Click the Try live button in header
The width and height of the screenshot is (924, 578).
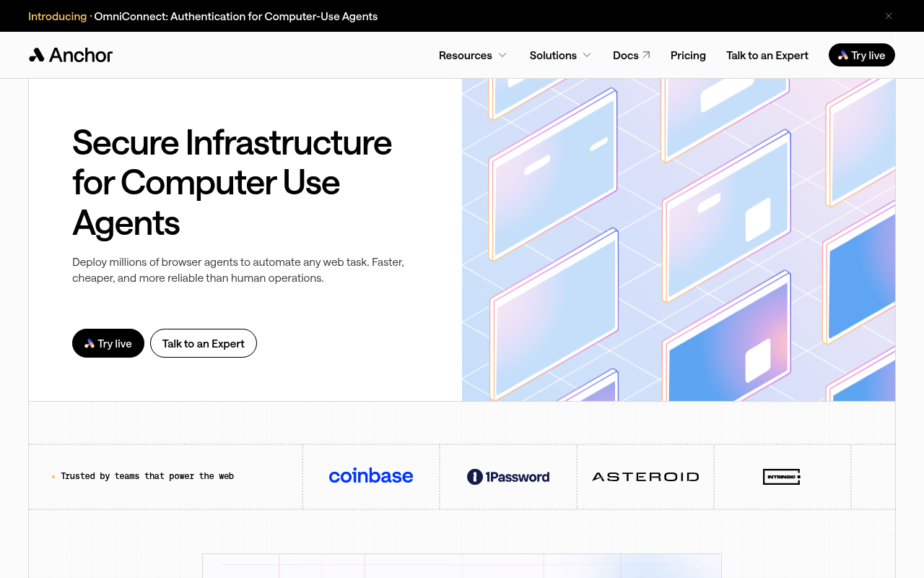[x=862, y=55]
